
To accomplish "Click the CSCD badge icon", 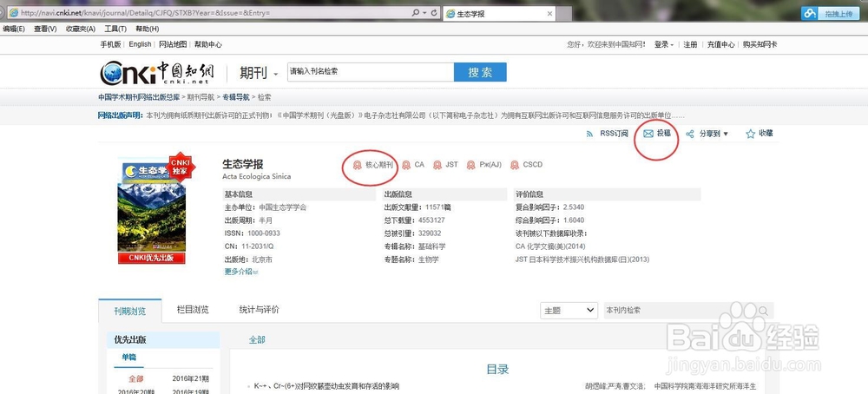I will click(515, 165).
